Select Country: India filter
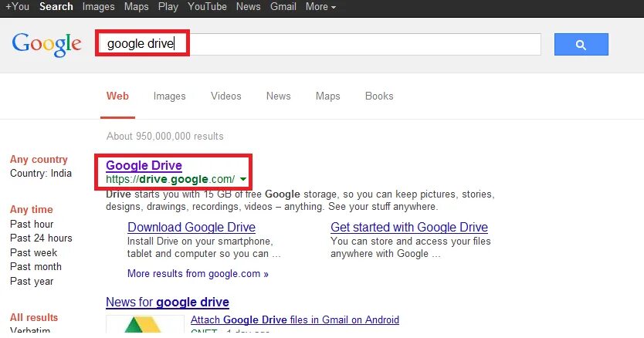Image resolution: width=644 pixels, height=338 pixels. point(41,174)
